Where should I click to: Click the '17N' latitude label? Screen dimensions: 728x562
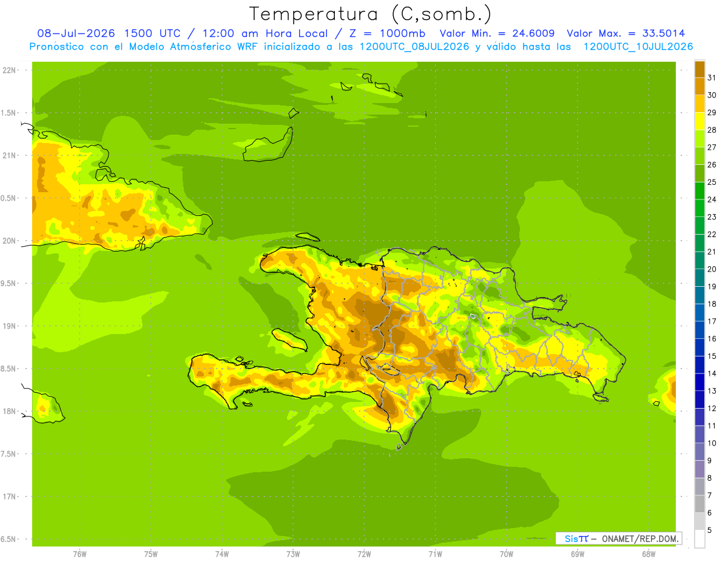point(9,497)
